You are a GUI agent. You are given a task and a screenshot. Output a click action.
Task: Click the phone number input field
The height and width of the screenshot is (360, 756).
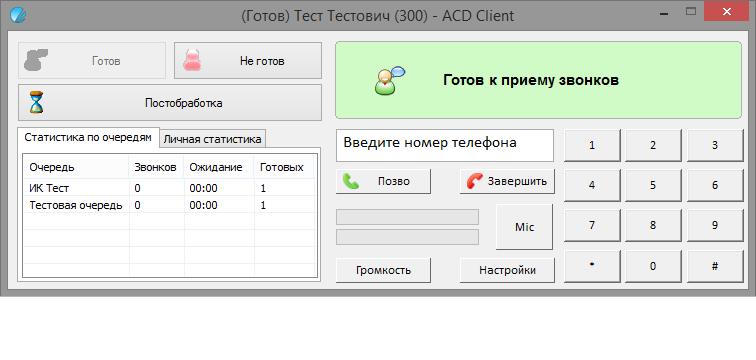[445, 145]
